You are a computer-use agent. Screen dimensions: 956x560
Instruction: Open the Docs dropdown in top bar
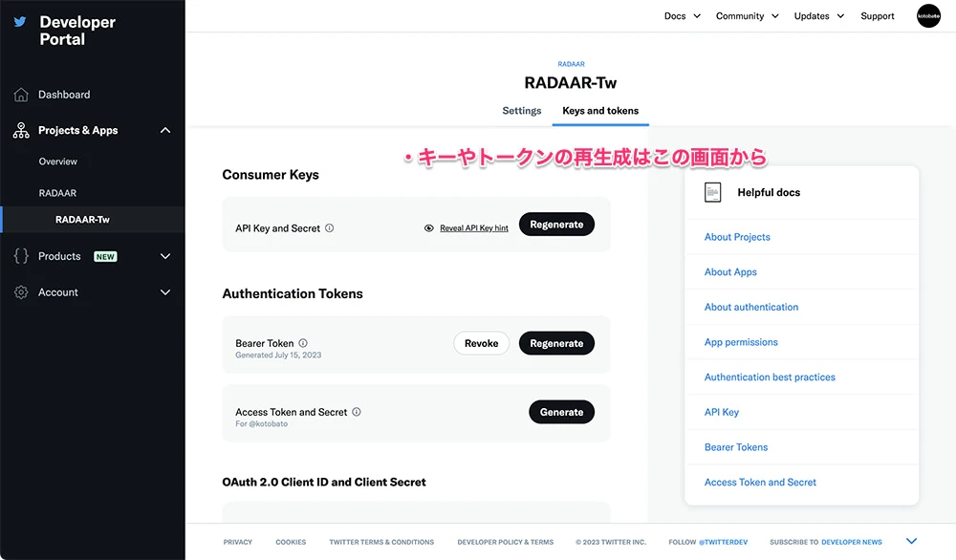[683, 16]
